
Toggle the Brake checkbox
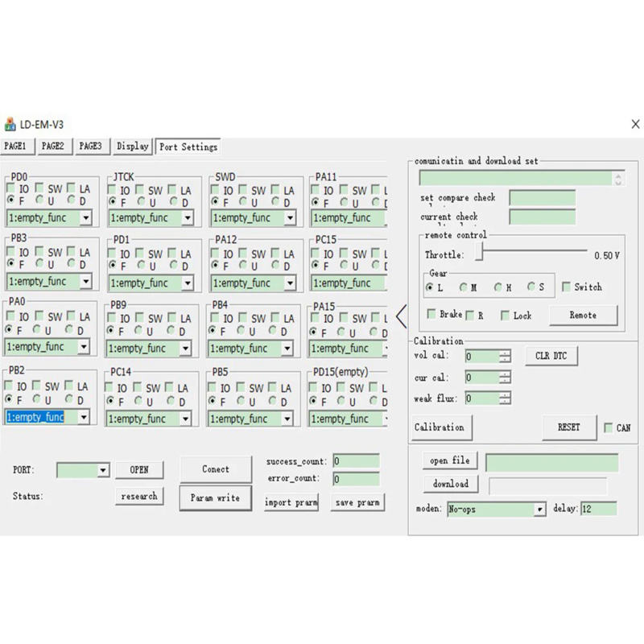click(431, 315)
